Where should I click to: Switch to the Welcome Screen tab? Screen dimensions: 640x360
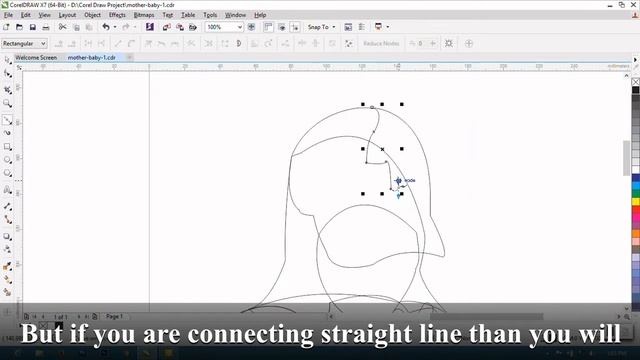click(x=36, y=58)
